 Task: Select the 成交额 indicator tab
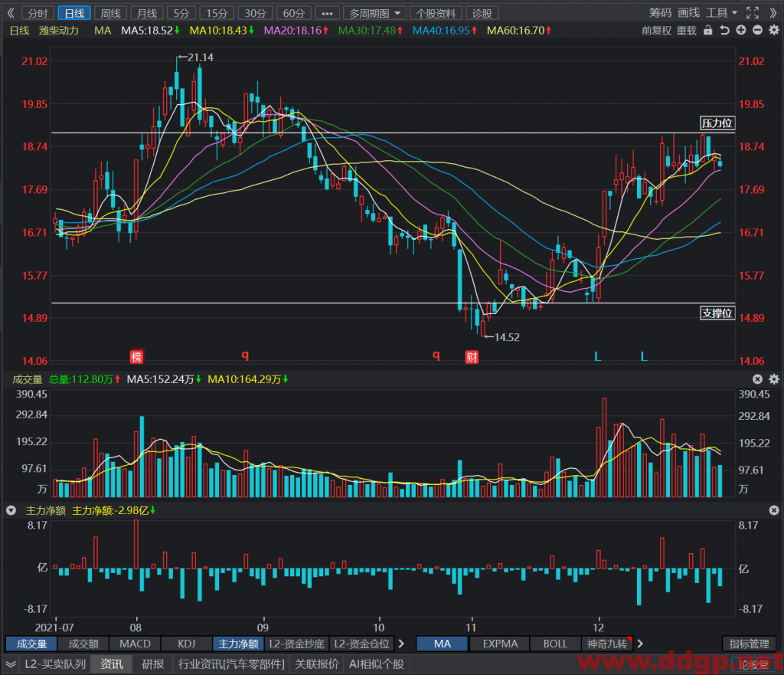pyautogui.click(x=83, y=644)
